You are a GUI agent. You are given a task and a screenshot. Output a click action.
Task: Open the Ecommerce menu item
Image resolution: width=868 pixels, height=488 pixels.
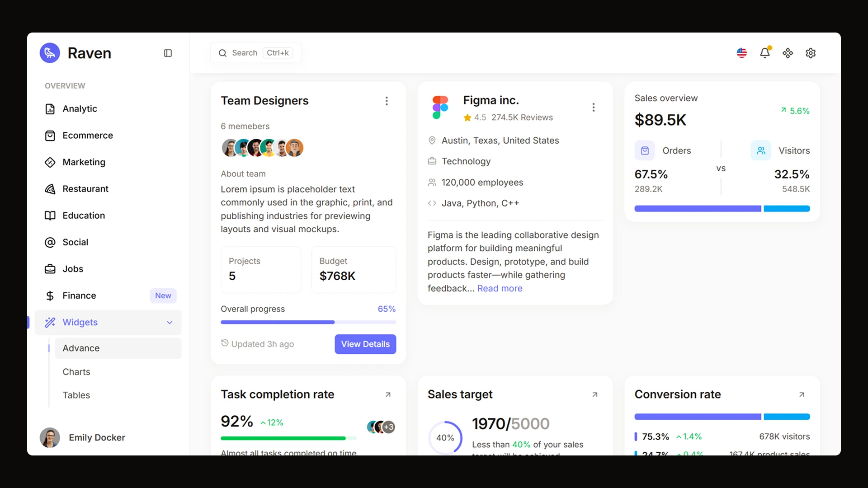coord(108,136)
